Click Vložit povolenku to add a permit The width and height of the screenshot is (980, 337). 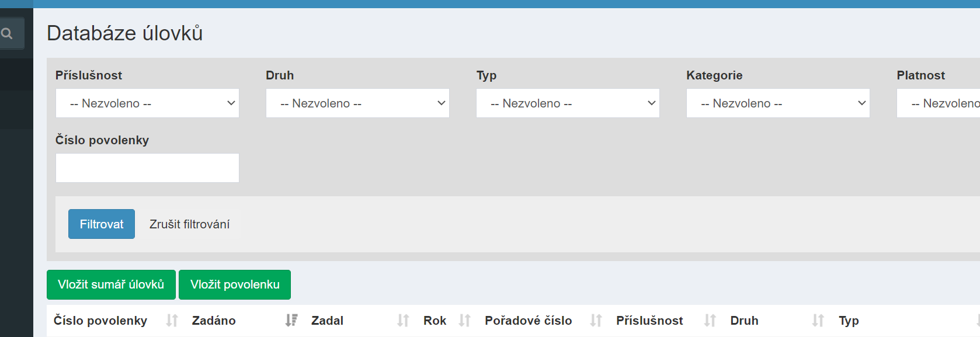[x=235, y=284]
